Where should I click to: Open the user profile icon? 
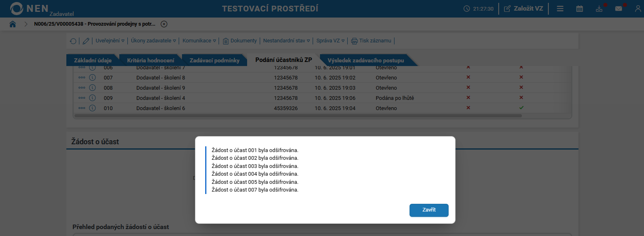[x=638, y=9]
